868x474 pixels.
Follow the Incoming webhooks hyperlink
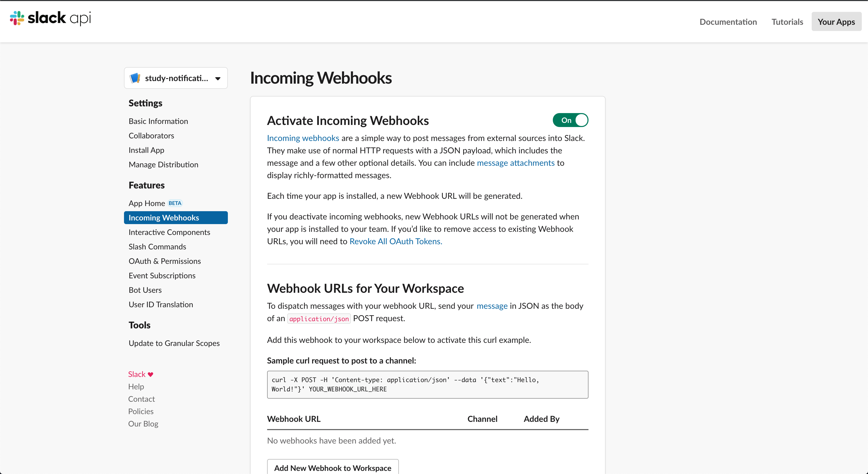tap(303, 138)
